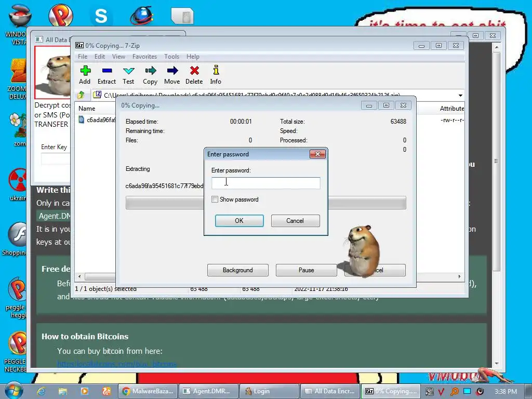
Task: Open the File menu in 7-Zip
Action: [x=83, y=57]
